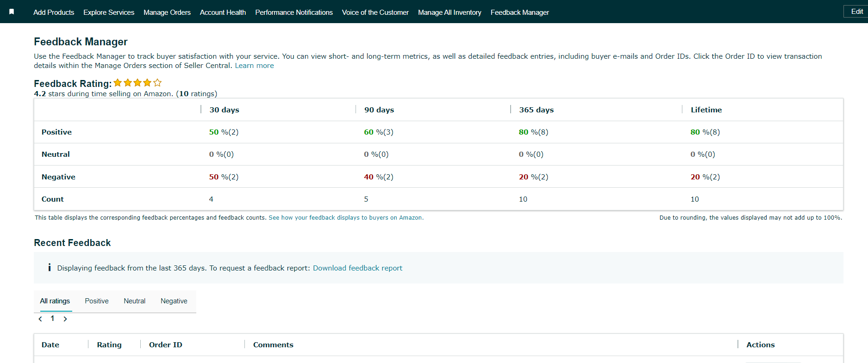Click the 365 days column header

537,110
